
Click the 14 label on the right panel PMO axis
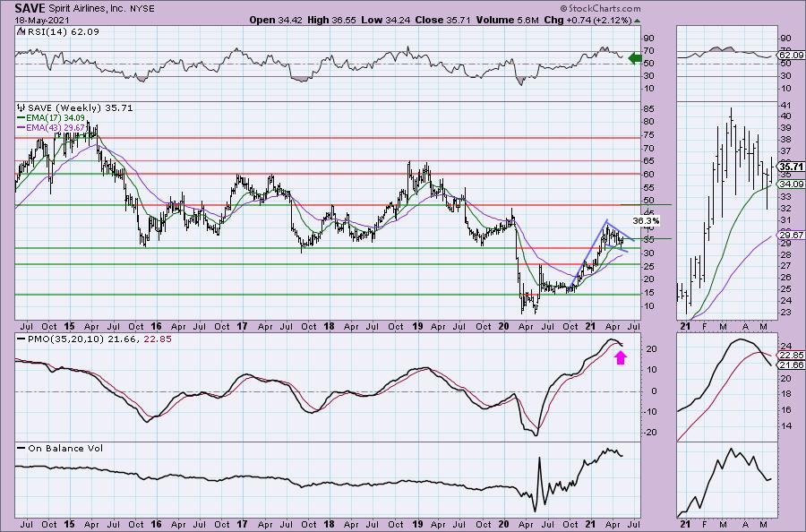(785, 425)
